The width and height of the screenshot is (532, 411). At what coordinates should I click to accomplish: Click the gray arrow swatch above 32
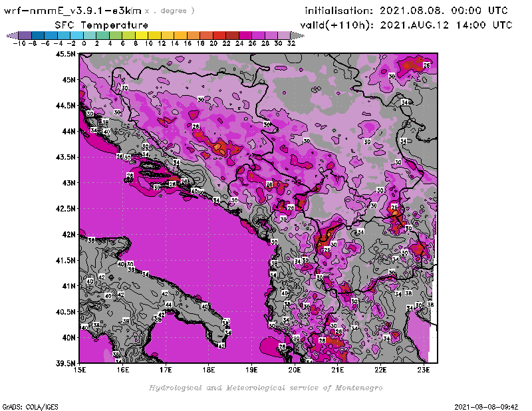[x=297, y=35]
